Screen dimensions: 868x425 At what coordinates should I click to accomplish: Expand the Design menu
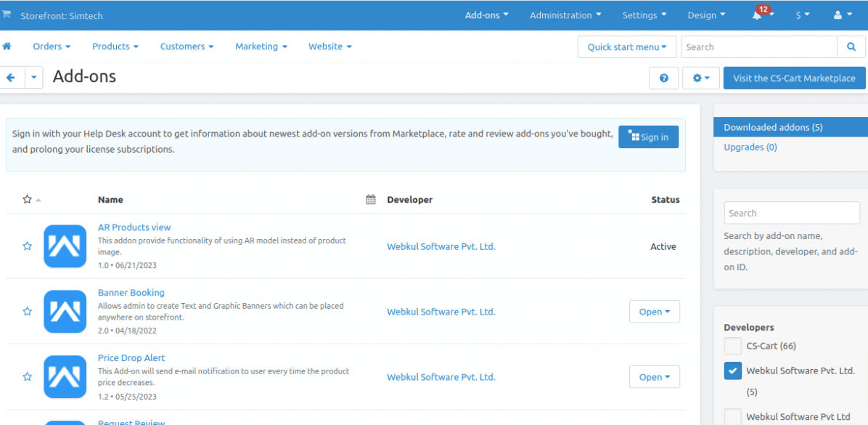tap(706, 15)
